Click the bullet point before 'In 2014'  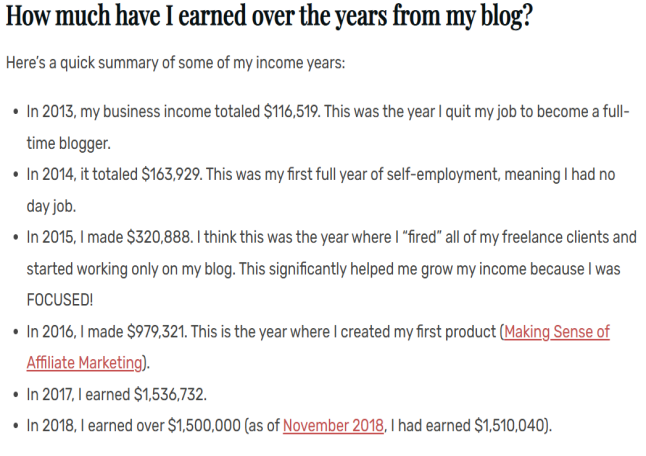coord(16,175)
